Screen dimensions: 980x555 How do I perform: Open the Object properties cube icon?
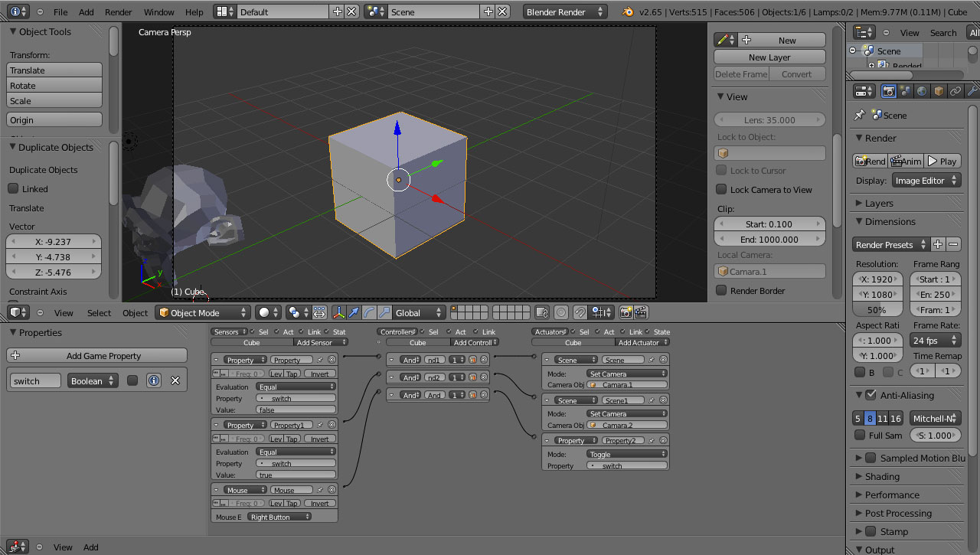point(939,91)
